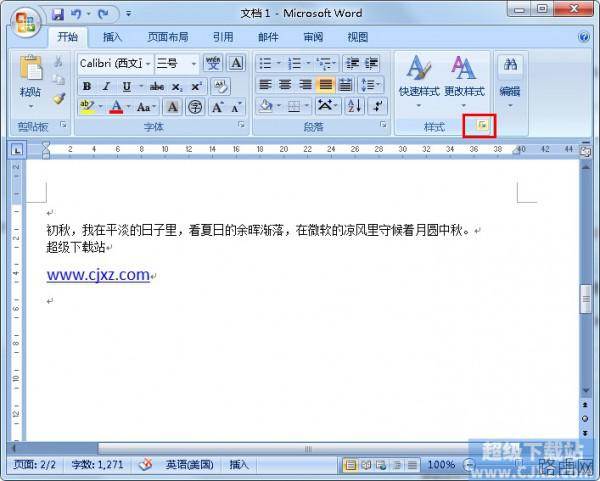Toggle superscript formatting
The width and height of the screenshot is (600, 481).
(x=197, y=86)
